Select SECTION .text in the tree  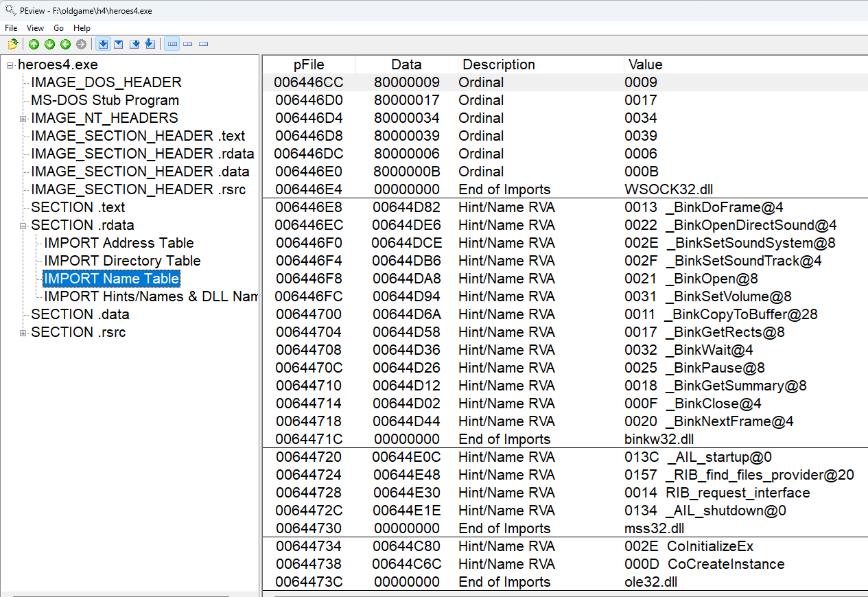click(x=78, y=207)
